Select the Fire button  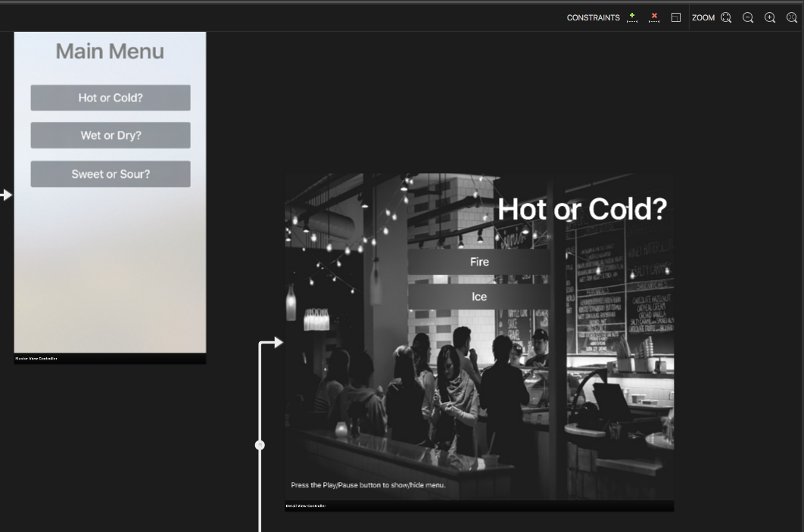[x=479, y=262]
